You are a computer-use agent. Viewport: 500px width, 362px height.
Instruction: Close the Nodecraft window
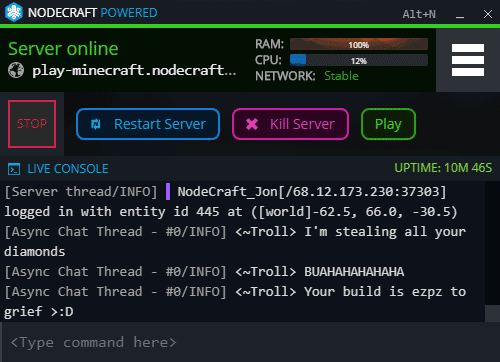(488, 14)
